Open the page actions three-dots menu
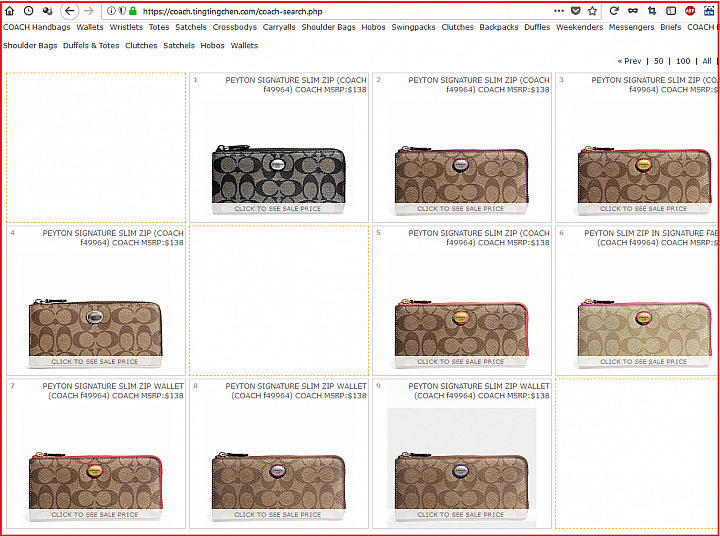 [x=559, y=11]
